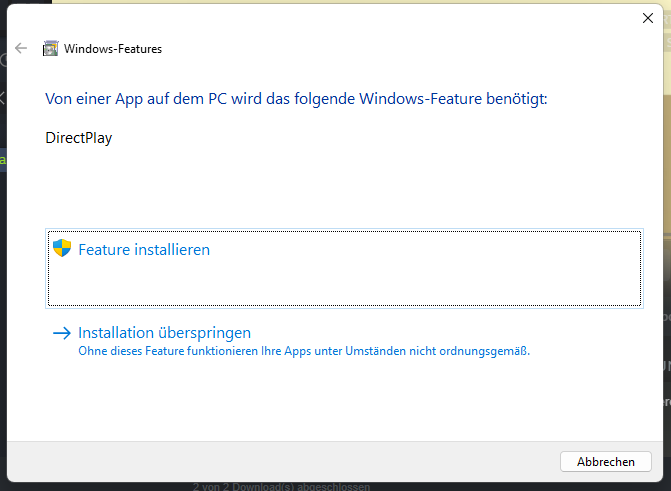Click '2 von 2 Download(s) abgeschlossen' status text
The width and height of the screenshot is (671, 491).
click(x=281, y=487)
